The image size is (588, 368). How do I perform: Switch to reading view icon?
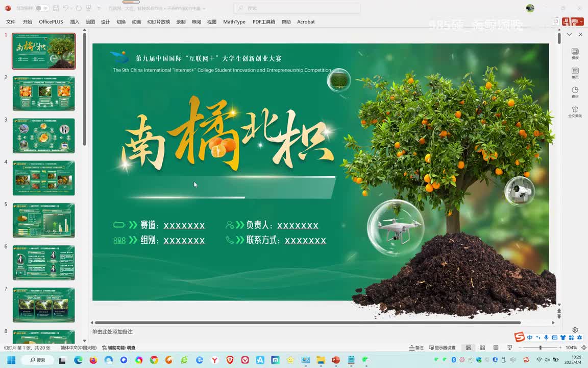[496, 348]
